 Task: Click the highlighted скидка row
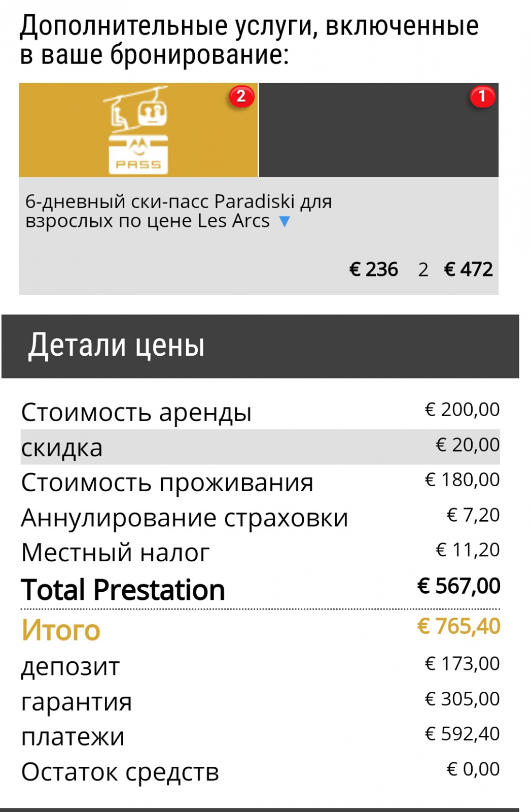click(x=260, y=447)
